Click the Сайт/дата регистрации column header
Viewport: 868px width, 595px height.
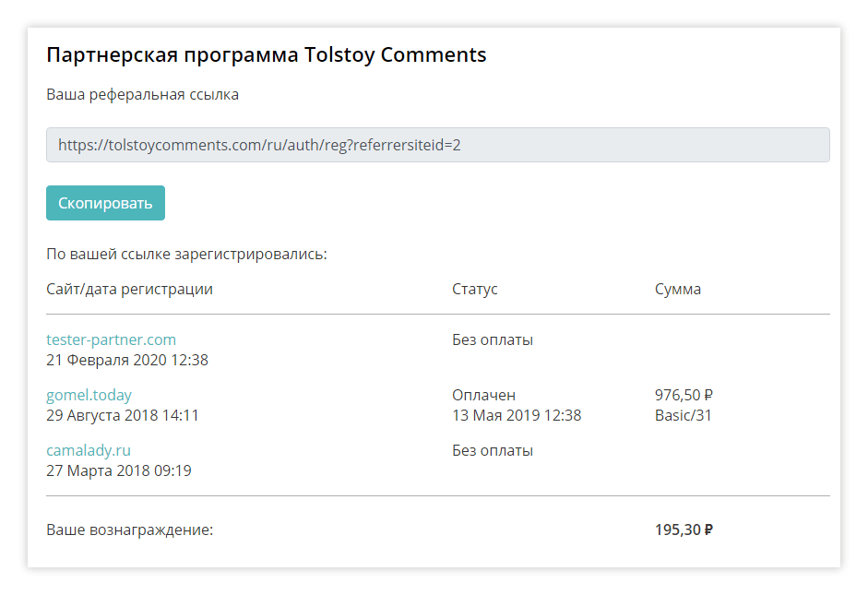pos(129,290)
